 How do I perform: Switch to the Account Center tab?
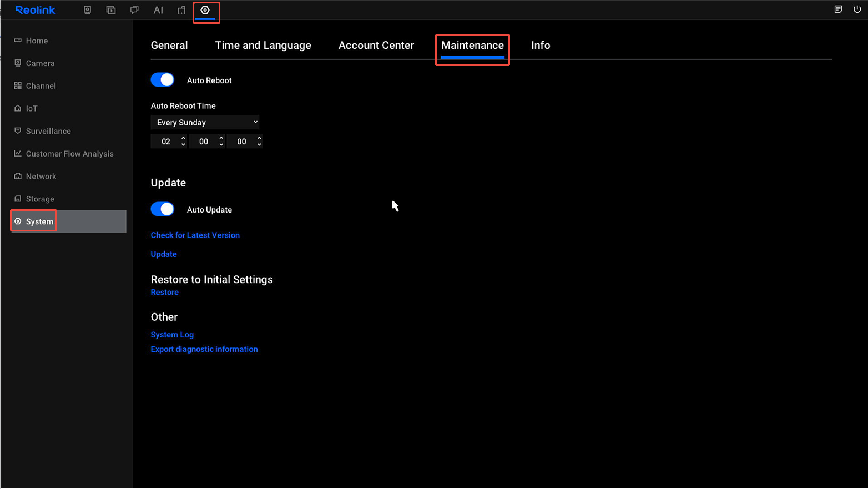pos(376,46)
